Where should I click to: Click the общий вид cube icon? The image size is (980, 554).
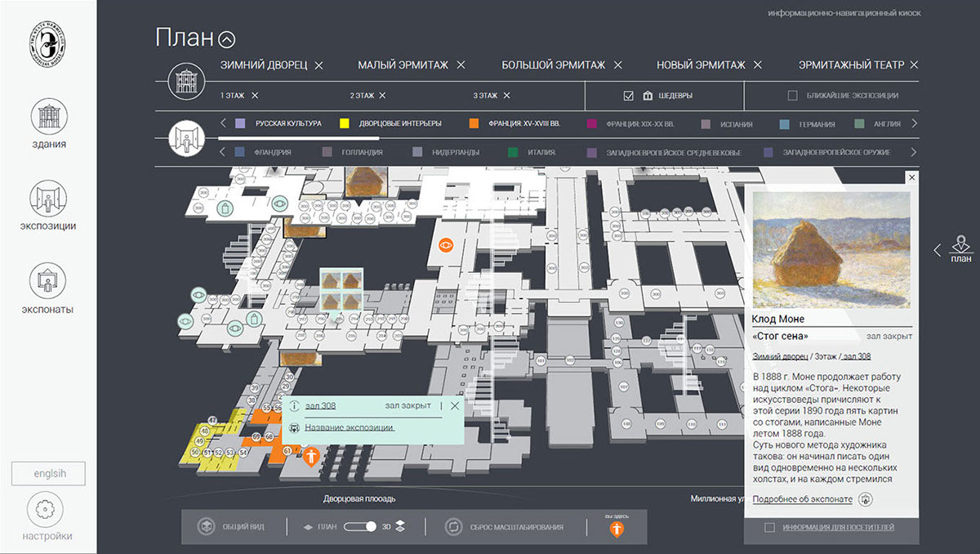[x=207, y=527]
